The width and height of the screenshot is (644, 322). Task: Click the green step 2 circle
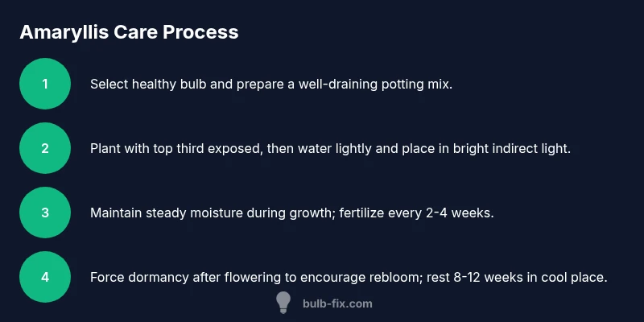pos(45,148)
